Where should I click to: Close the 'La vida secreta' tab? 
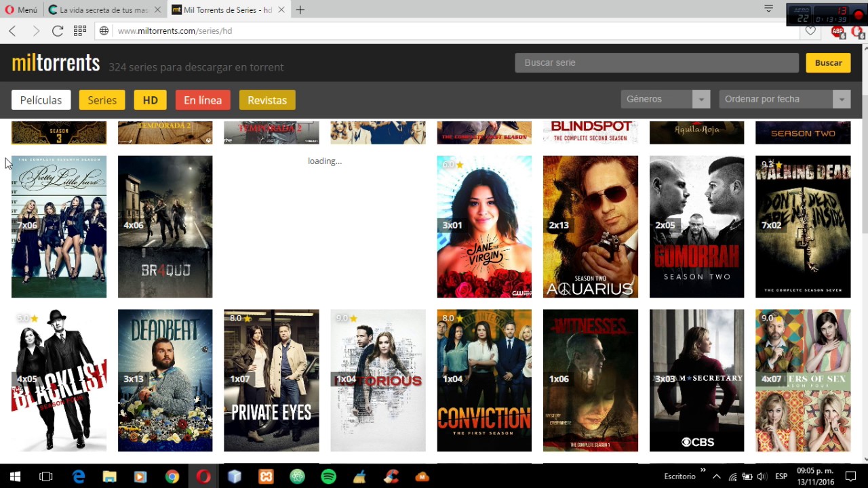click(157, 10)
